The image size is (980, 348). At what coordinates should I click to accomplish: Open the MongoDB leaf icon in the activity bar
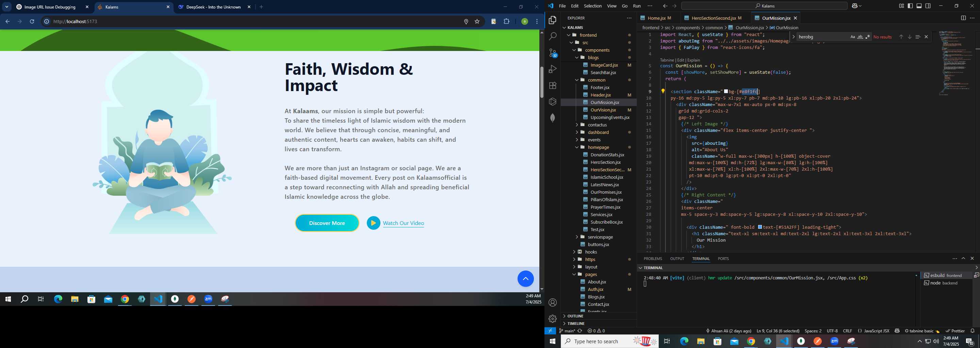pos(552,118)
